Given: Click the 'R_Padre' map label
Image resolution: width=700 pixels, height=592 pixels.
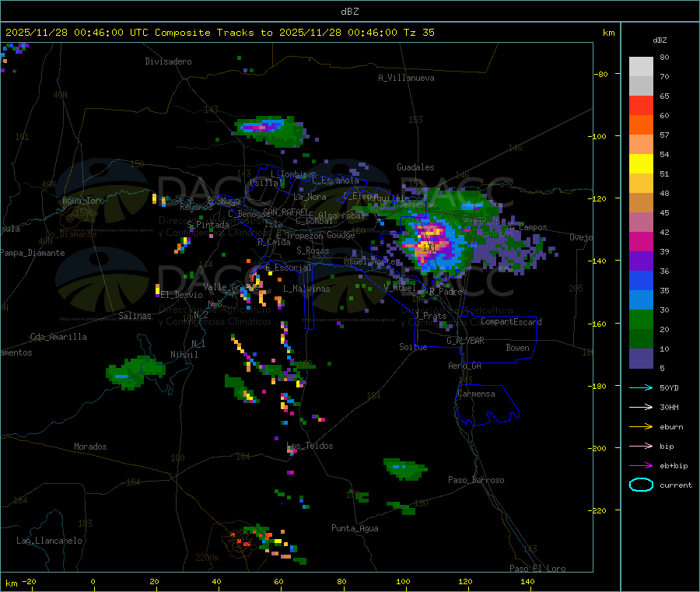Looking at the screenshot, I should point(446,292).
